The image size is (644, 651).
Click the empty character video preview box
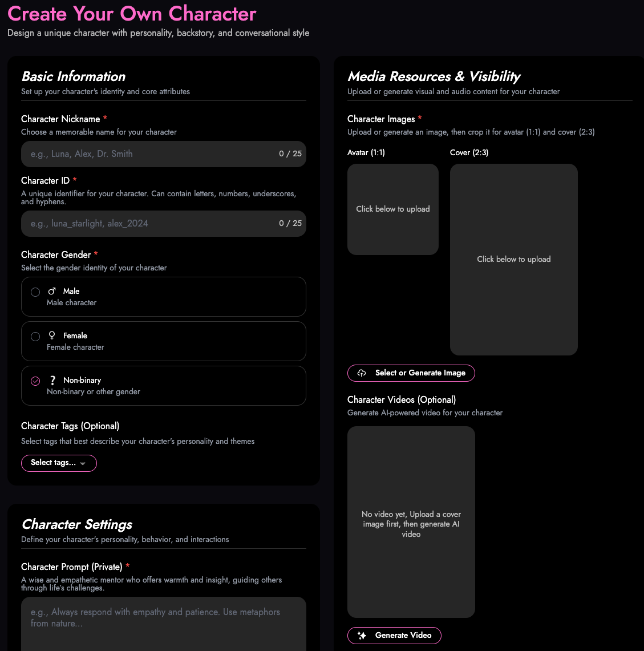411,522
